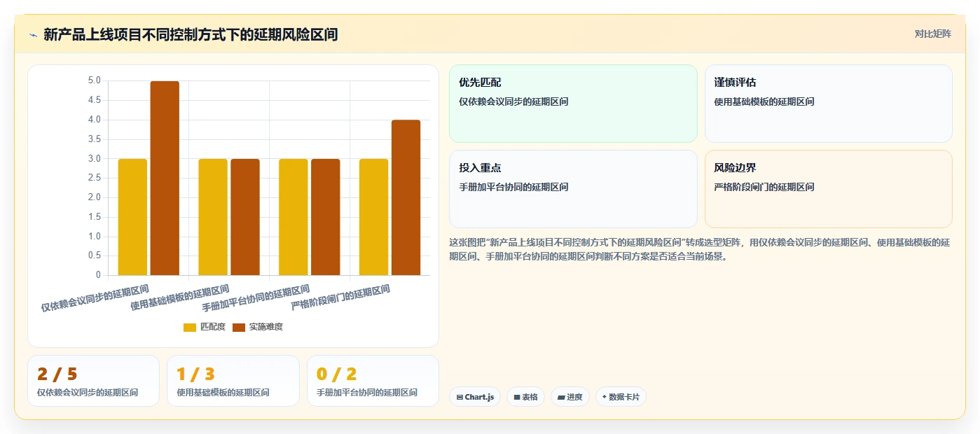Select the 数据卡片 tag chip
This screenshot has width=980, height=434.
(x=621, y=397)
